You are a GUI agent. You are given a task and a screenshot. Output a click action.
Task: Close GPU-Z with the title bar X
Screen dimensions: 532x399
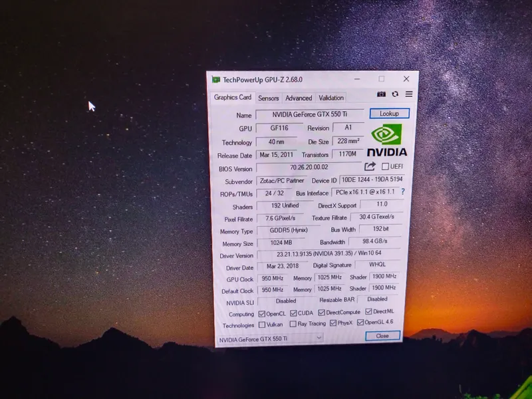[406, 78]
